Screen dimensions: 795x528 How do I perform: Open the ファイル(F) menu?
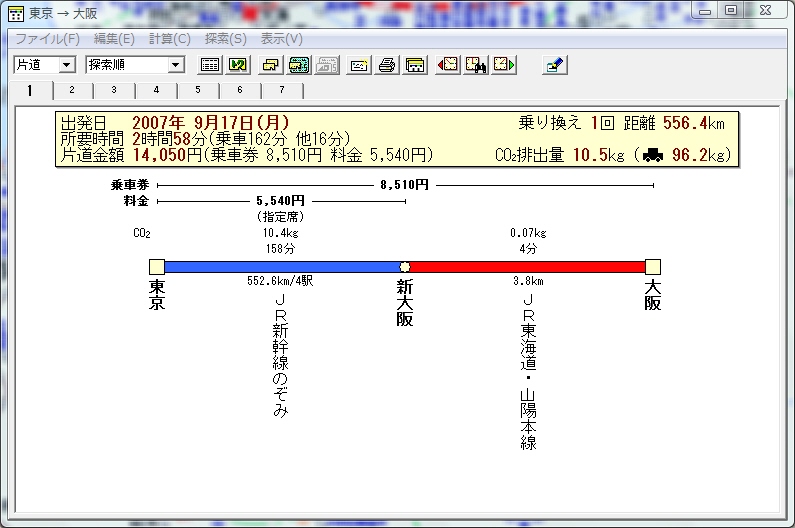pyautogui.click(x=47, y=39)
